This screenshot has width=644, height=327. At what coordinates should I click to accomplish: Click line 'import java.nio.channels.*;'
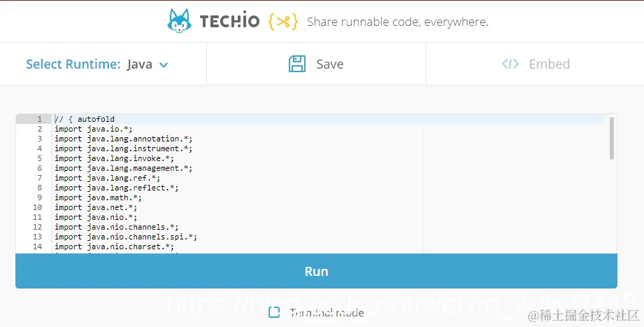[117, 227]
